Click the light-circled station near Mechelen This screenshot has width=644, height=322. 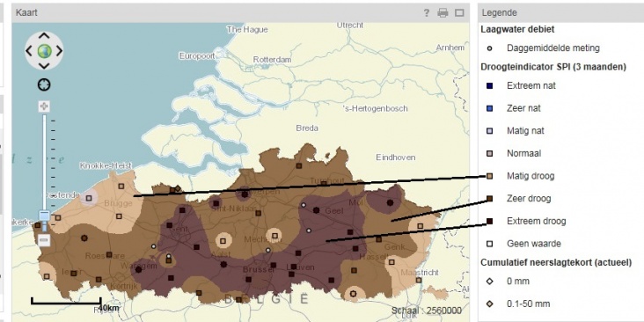tap(275, 236)
